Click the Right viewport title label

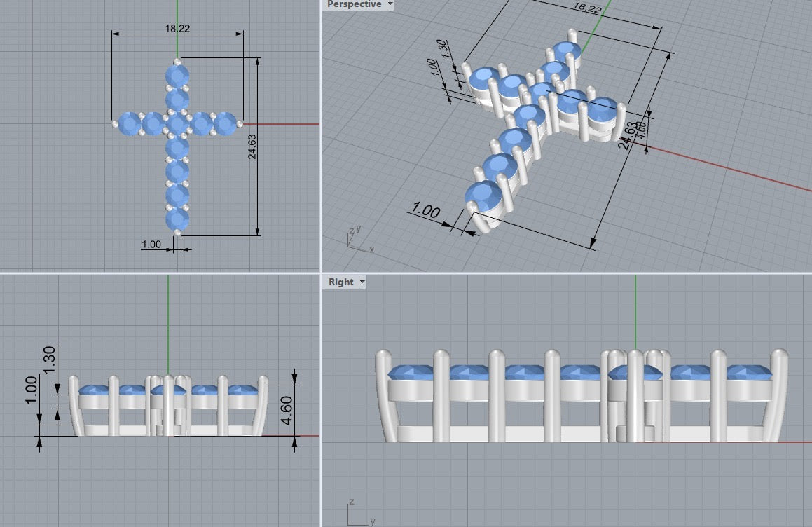tap(341, 282)
